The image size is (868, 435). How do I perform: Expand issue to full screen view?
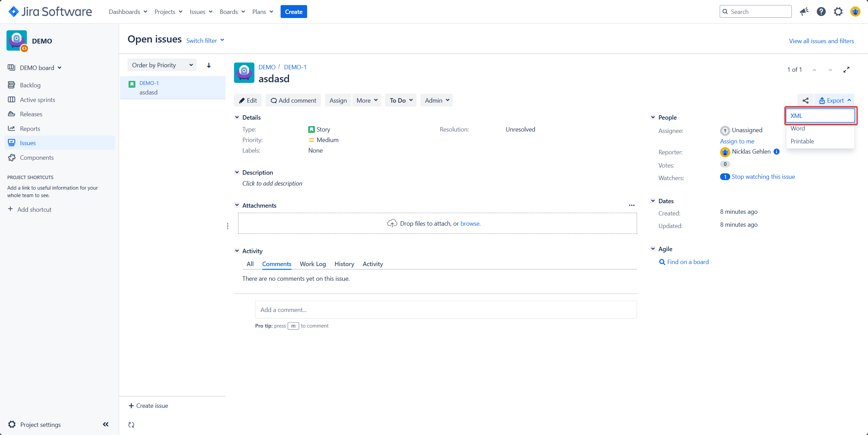[846, 70]
